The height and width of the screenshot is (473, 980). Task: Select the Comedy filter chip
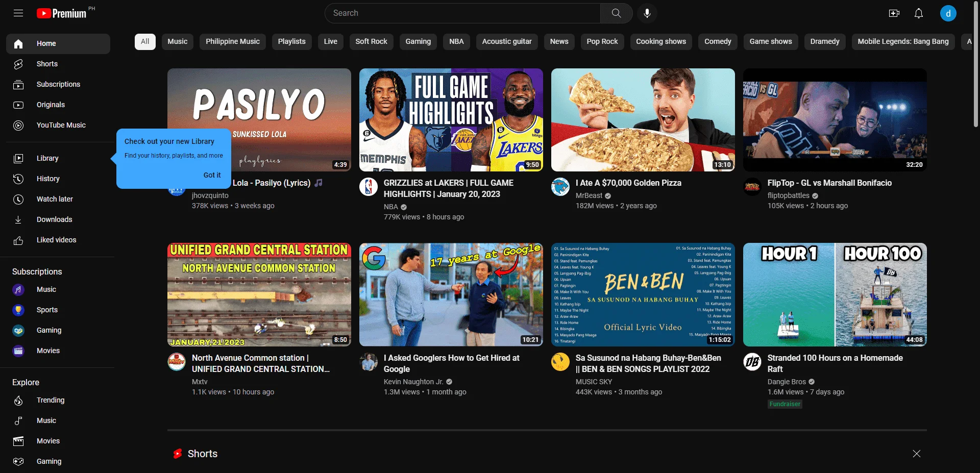[718, 42]
